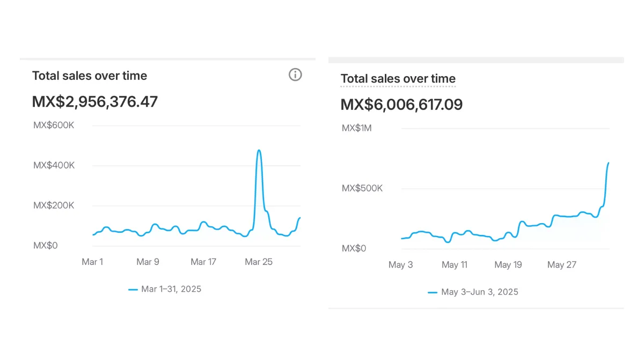Toggle the Mar 1–31, 2025 legend label
The image size is (644, 362).
click(171, 289)
